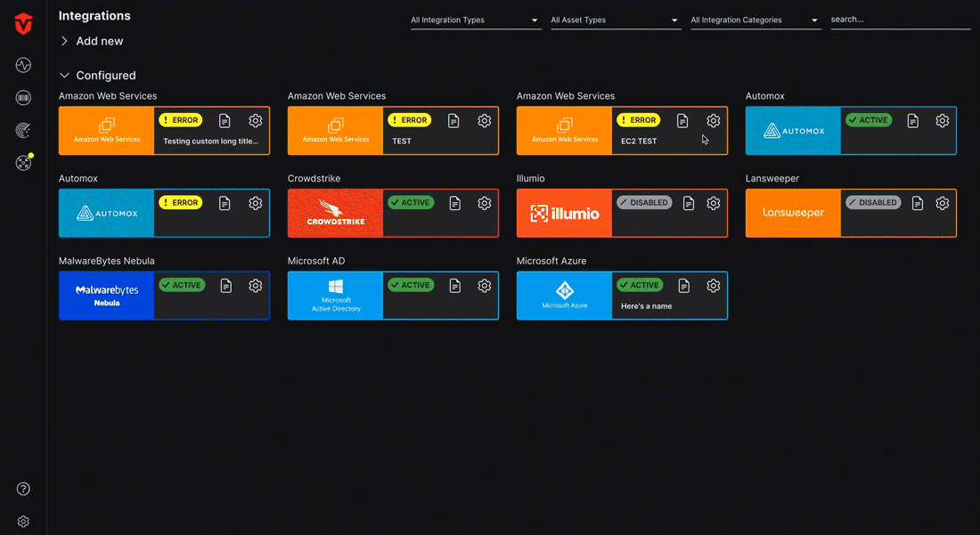This screenshot has width=980, height=535.
Task: Click ERROR badge on 'EC2 TEST' card
Action: click(638, 120)
